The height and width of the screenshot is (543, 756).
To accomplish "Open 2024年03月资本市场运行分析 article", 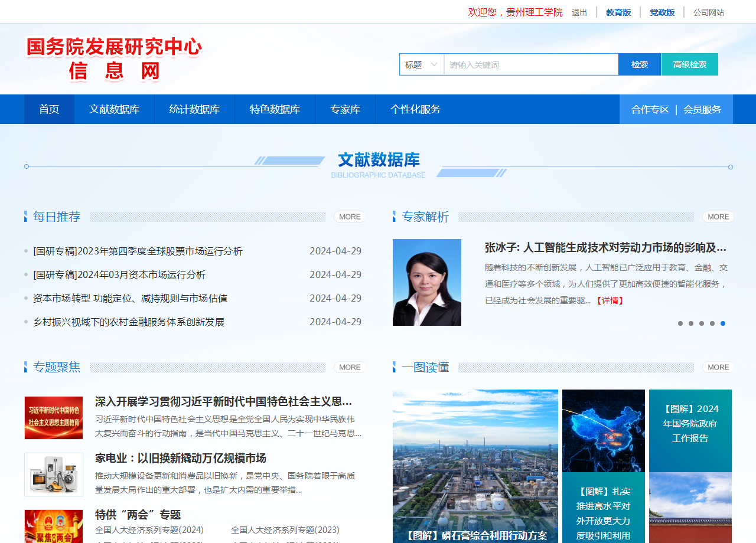I will (x=119, y=274).
